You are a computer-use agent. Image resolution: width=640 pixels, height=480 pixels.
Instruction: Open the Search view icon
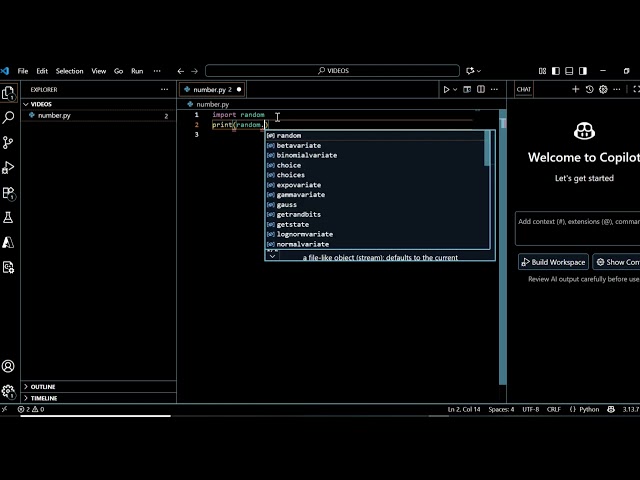pos(8,118)
